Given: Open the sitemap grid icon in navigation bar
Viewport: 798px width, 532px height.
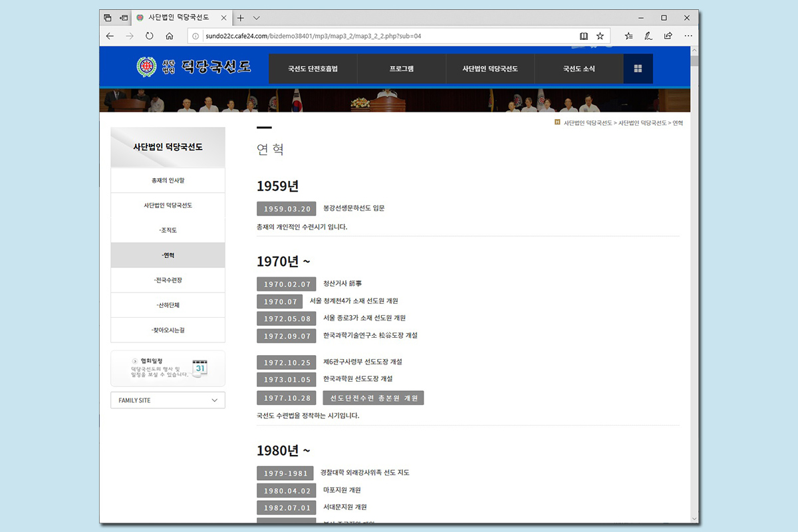Looking at the screenshot, I should point(638,68).
